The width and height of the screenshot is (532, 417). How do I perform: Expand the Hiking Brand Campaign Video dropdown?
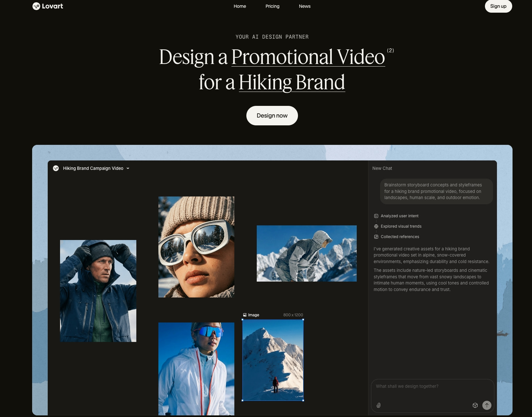click(128, 168)
